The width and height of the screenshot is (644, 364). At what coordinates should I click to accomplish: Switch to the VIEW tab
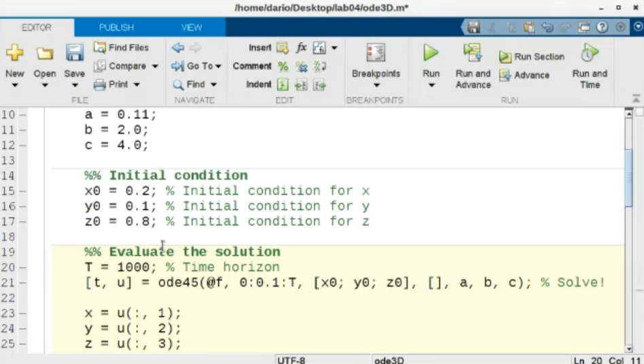click(x=191, y=27)
